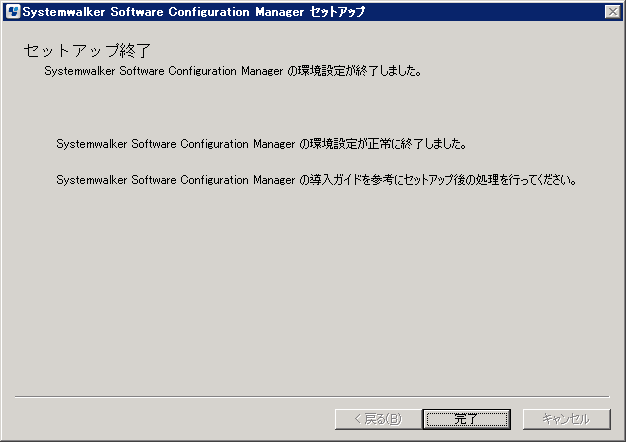Click the greyed-out 戻る(B) back button
The width and height of the screenshot is (626, 442).
click(x=378, y=419)
